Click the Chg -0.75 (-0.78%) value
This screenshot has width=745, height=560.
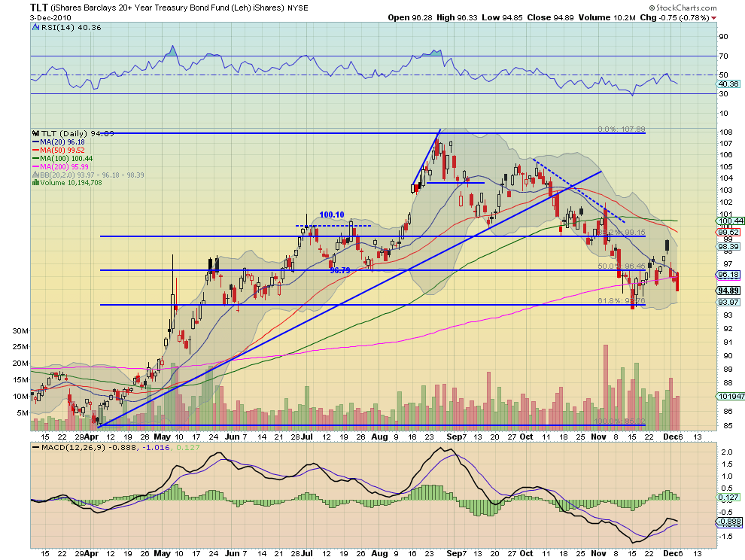pyautogui.click(x=675, y=17)
